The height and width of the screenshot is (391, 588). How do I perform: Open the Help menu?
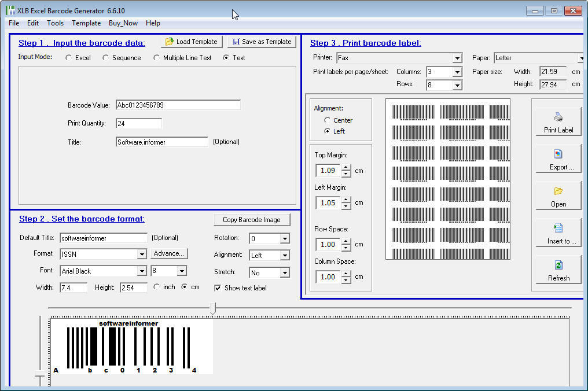tap(153, 23)
